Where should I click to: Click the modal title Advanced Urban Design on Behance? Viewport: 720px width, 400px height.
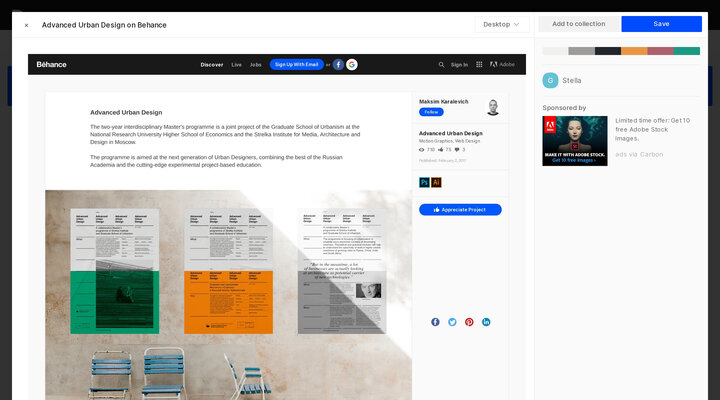pyautogui.click(x=104, y=25)
